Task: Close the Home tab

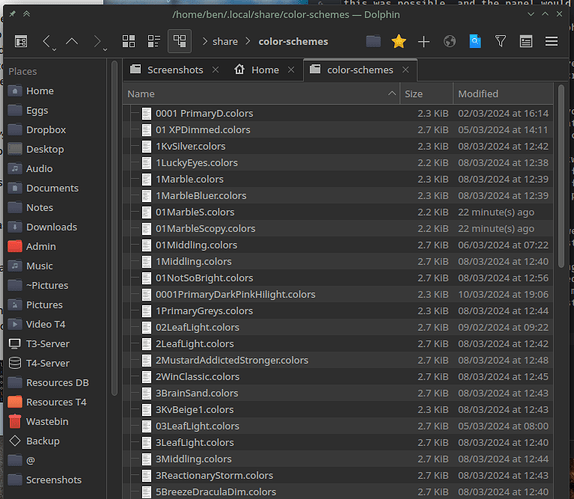Action: pyautogui.click(x=291, y=70)
